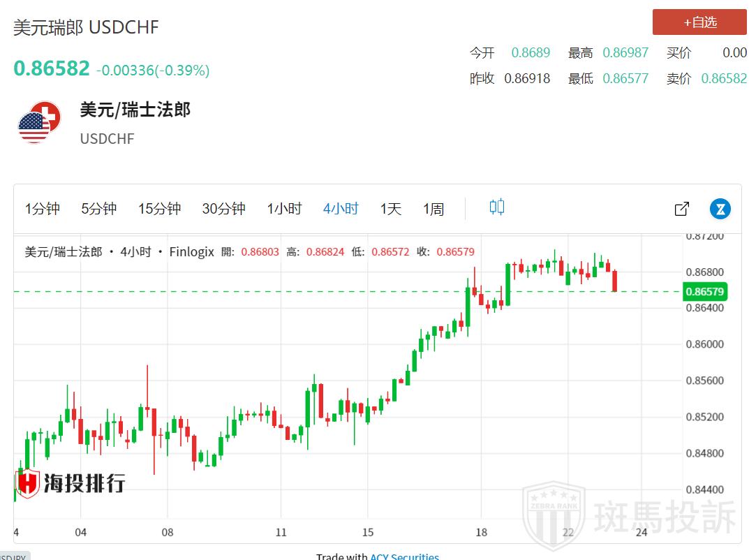Click the latest red candlestick
This screenshot has width=749, height=560.
pyautogui.click(x=615, y=281)
